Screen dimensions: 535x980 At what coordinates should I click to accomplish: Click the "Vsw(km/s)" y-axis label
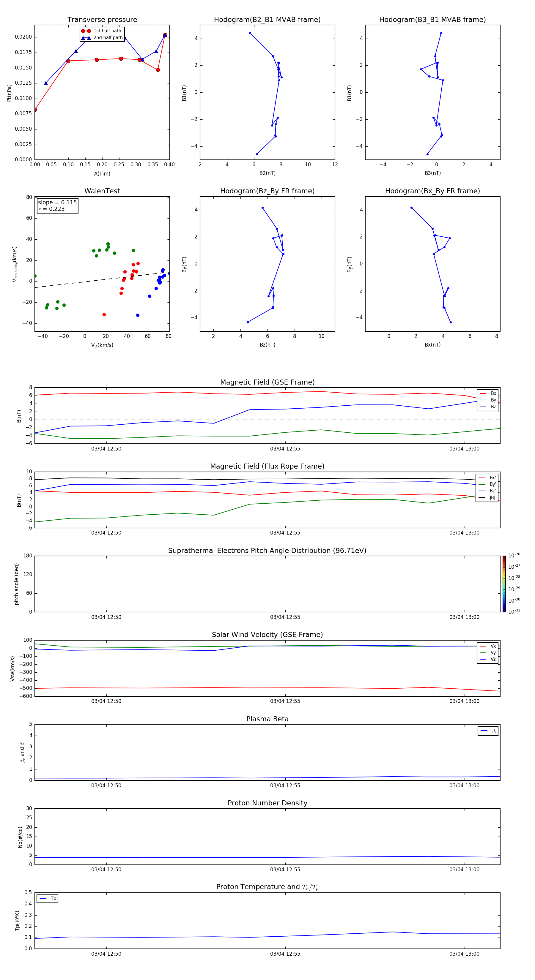(x=12, y=668)
